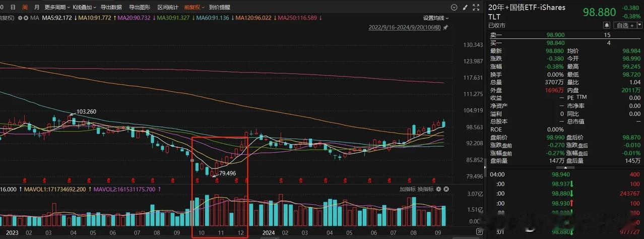Click 加指标 add indicator button

pos(408,189)
